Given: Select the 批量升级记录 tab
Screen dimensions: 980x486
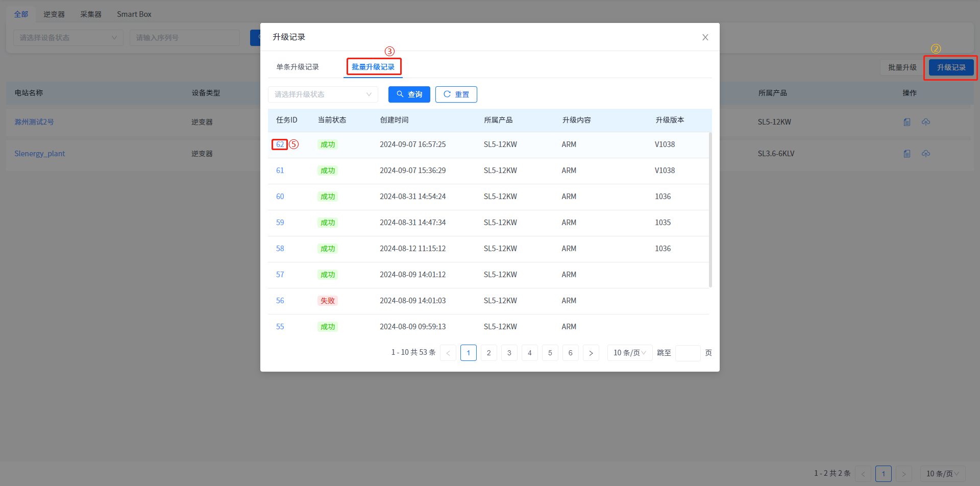Looking at the screenshot, I should pyautogui.click(x=373, y=67).
